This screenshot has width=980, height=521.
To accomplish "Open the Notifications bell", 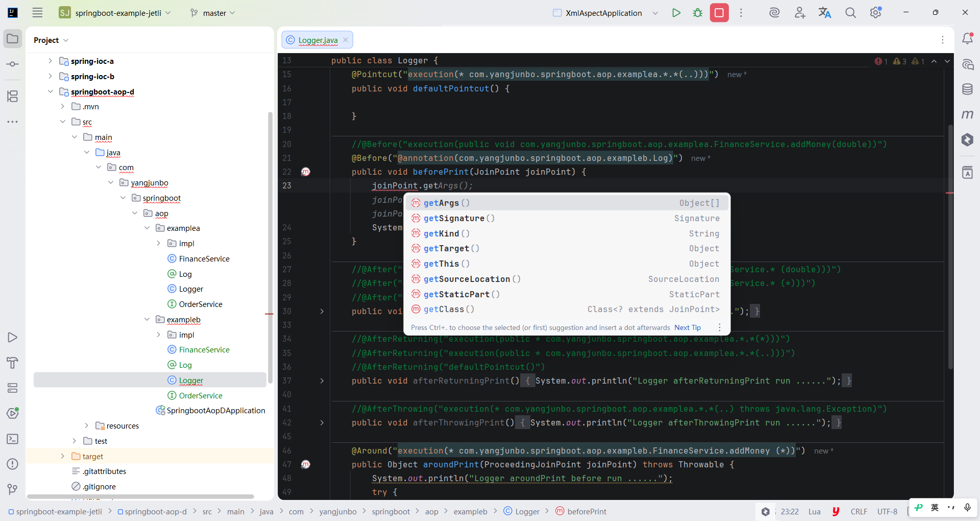I will click(x=967, y=39).
